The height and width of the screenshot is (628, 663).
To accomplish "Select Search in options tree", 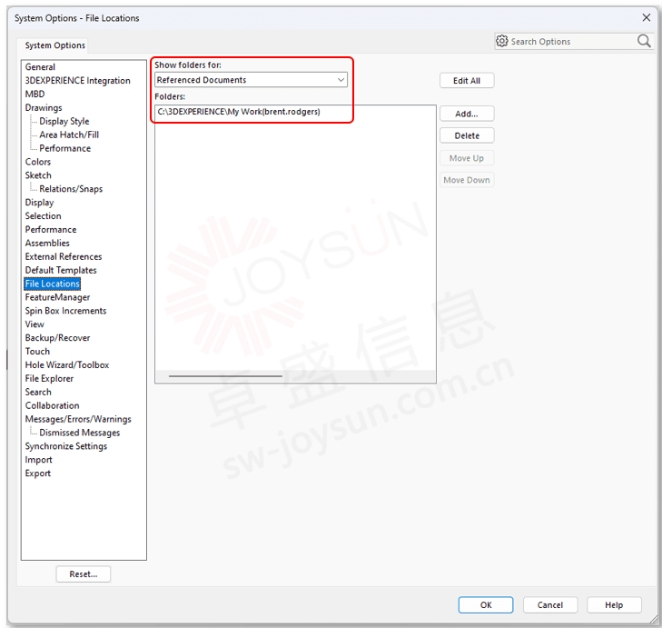I will pyautogui.click(x=38, y=392).
